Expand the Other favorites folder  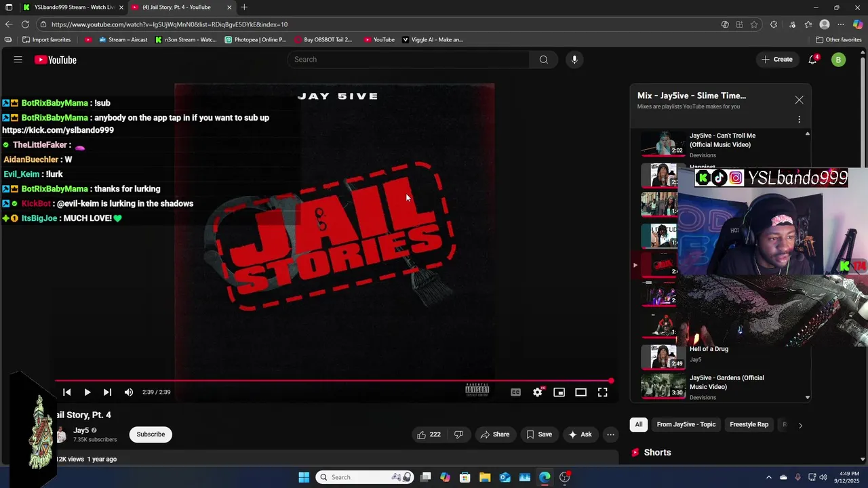click(x=838, y=40)
